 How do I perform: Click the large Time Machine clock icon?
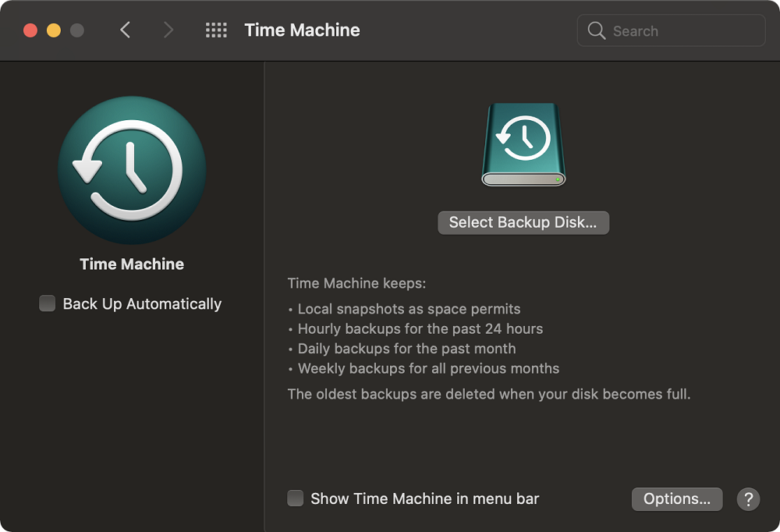(132, 170)
